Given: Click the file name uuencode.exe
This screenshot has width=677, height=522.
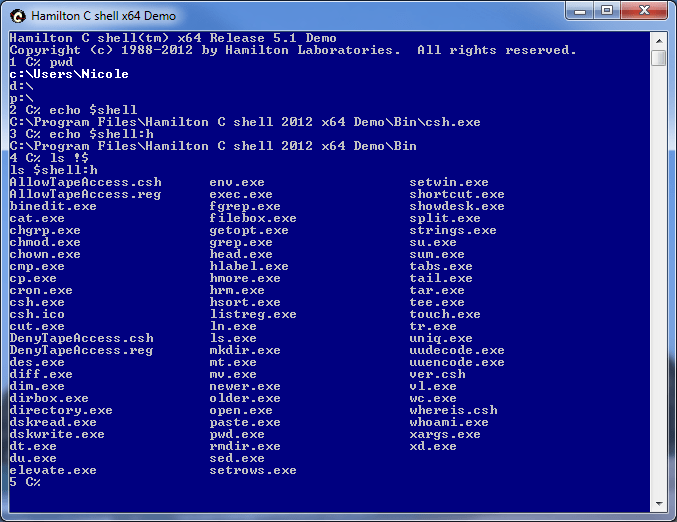Looking at the screenshot, I should [457, 363].
